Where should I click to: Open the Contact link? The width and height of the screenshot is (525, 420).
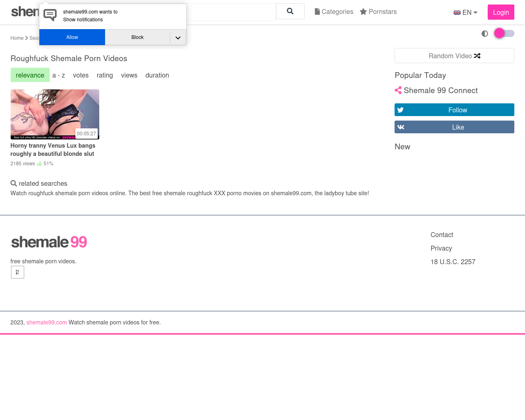(442, 235)
